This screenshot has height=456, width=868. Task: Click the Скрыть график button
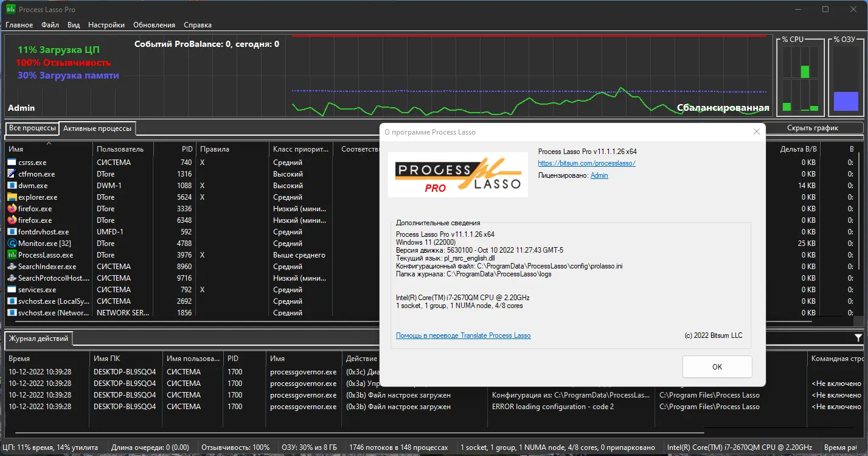point(812,128)
